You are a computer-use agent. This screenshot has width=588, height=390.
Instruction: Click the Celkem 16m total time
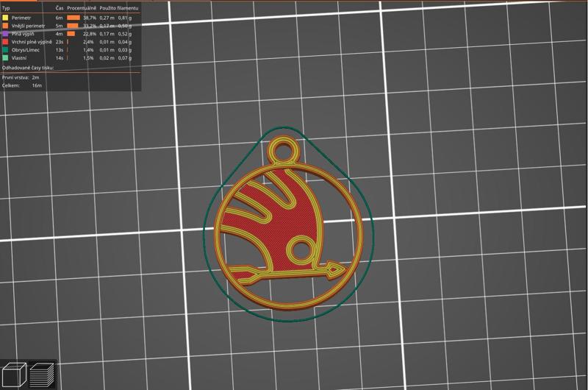pyautogui.click(x=22, y=85)
